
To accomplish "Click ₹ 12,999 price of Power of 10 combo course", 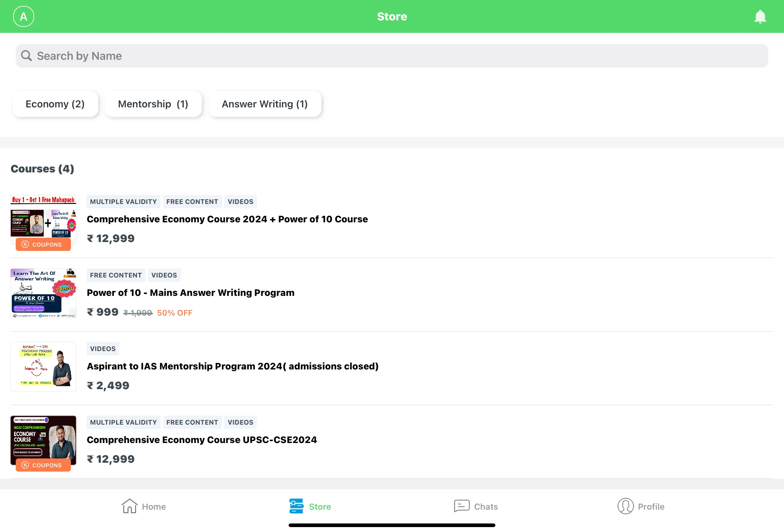I will pos(111,238).
